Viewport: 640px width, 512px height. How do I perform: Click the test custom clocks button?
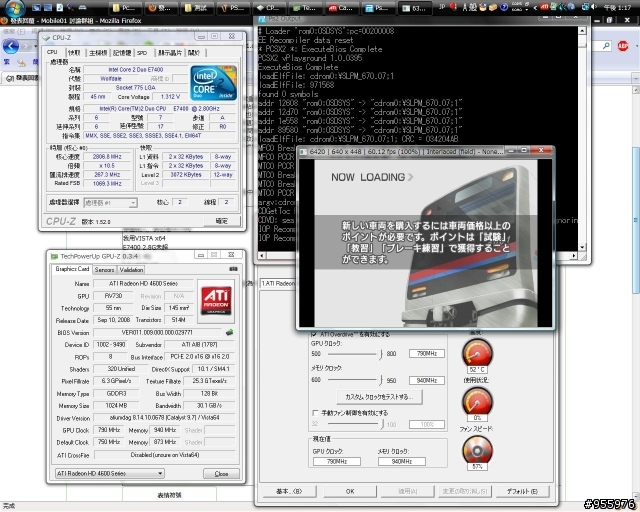(x=379, y=397)
